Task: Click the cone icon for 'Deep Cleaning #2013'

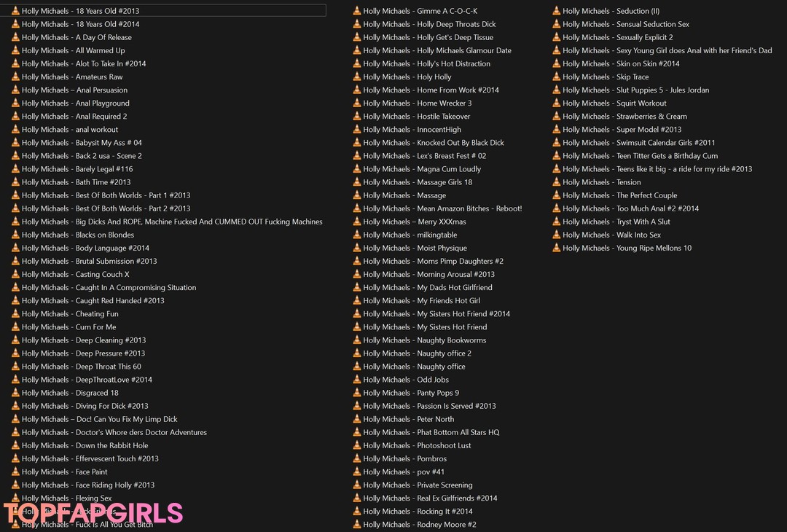Action: [15, 340]
